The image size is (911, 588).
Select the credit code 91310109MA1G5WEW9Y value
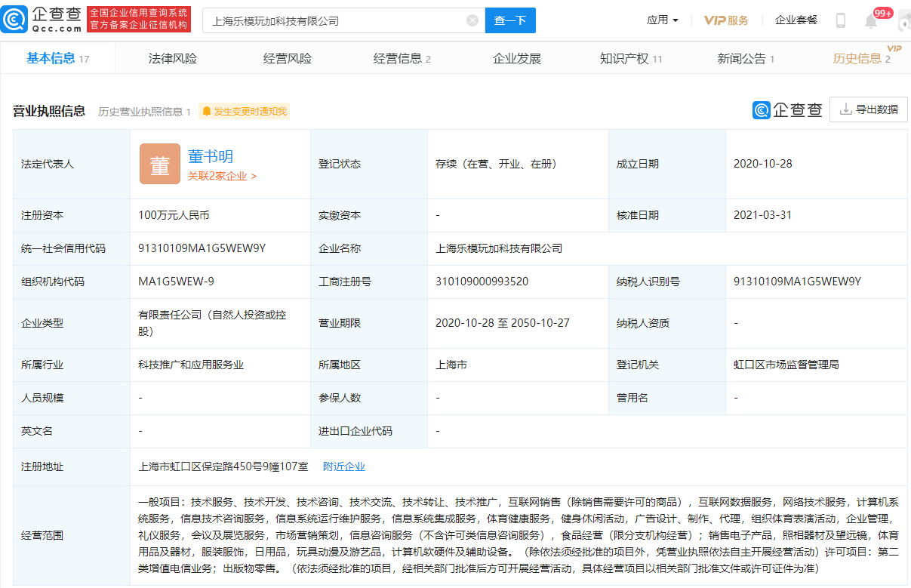202,248
